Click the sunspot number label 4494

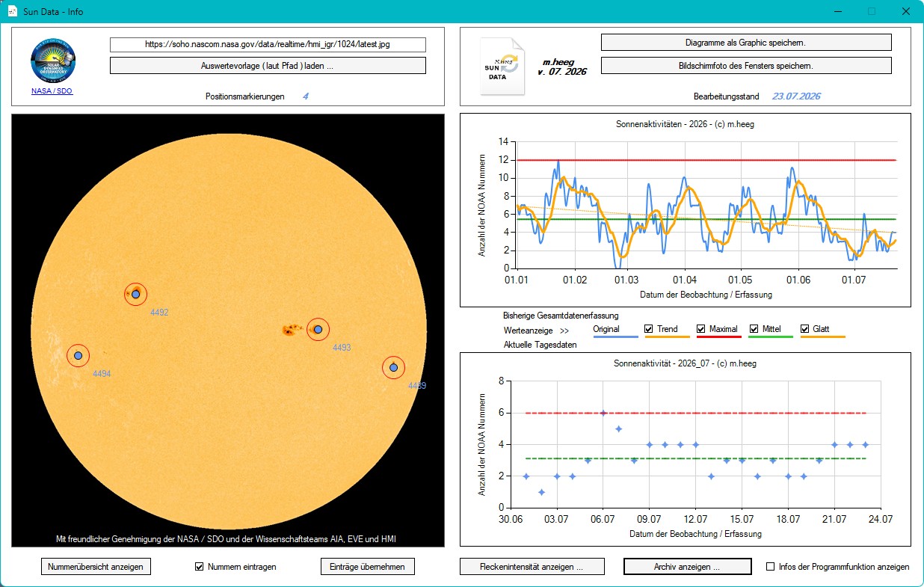click(102, 373)
